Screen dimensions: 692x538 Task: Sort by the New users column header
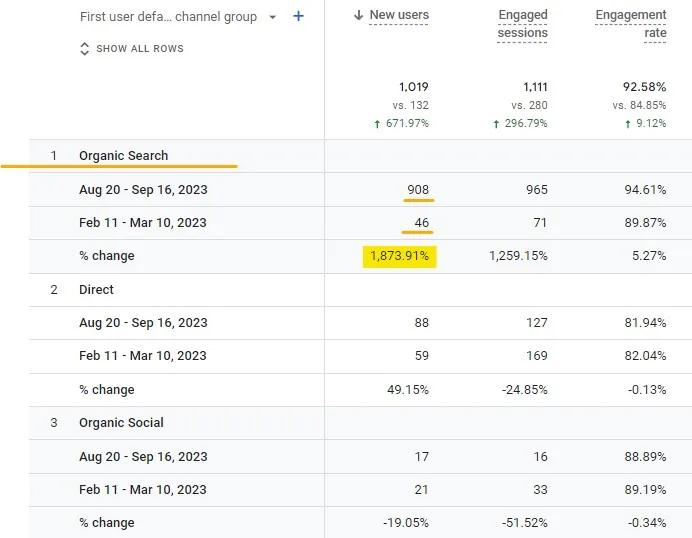[399, 15]
